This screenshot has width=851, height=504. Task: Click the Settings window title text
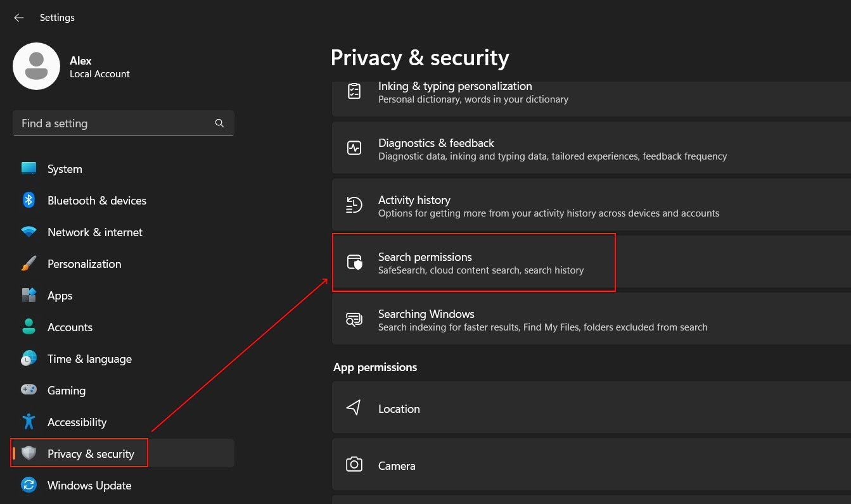coord(57,18)
